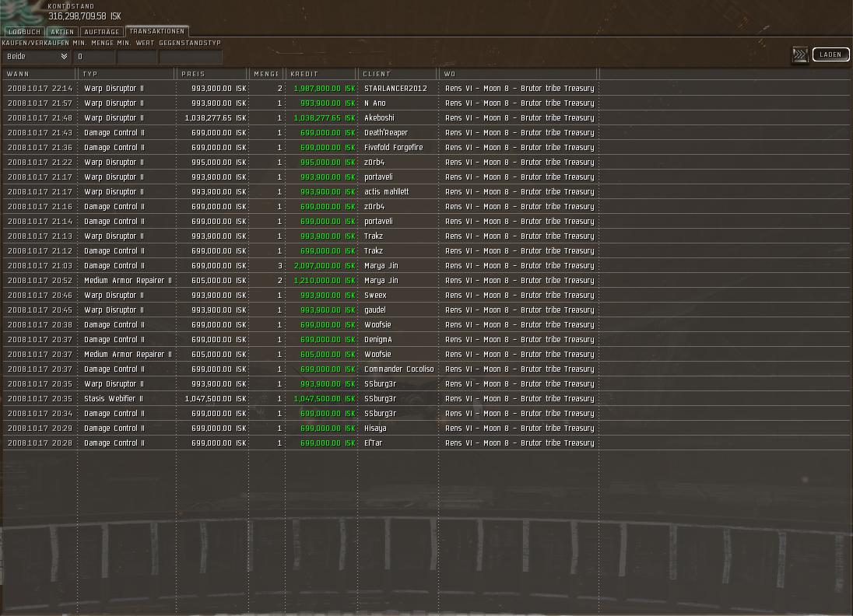The width and height of the screenshot is (853, 616).
Task: Click the 1,210,000.00 ISK credit value
Action: [x=325, y=281]
